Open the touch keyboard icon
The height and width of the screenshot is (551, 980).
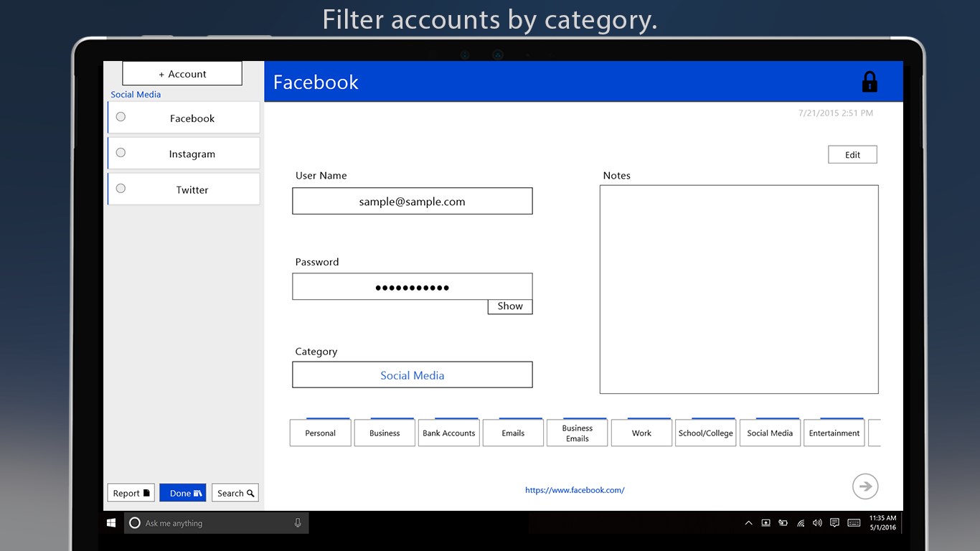tap(853, 523)
